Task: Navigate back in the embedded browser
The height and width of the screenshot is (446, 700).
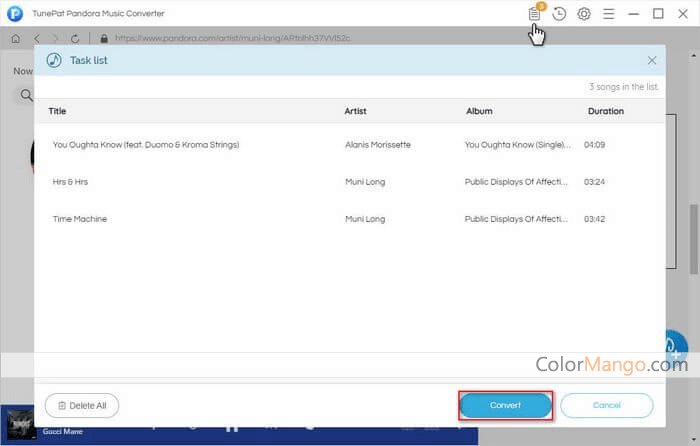Action: 36,38
